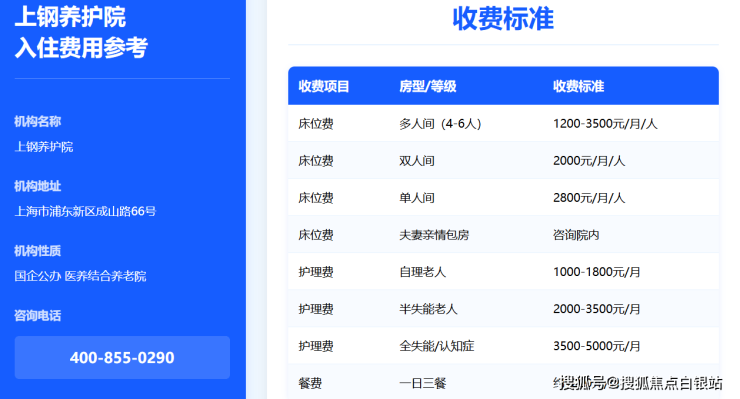Click the 国企公办 医养结合养老院 description
740x399 pixels.
point(80,276)
